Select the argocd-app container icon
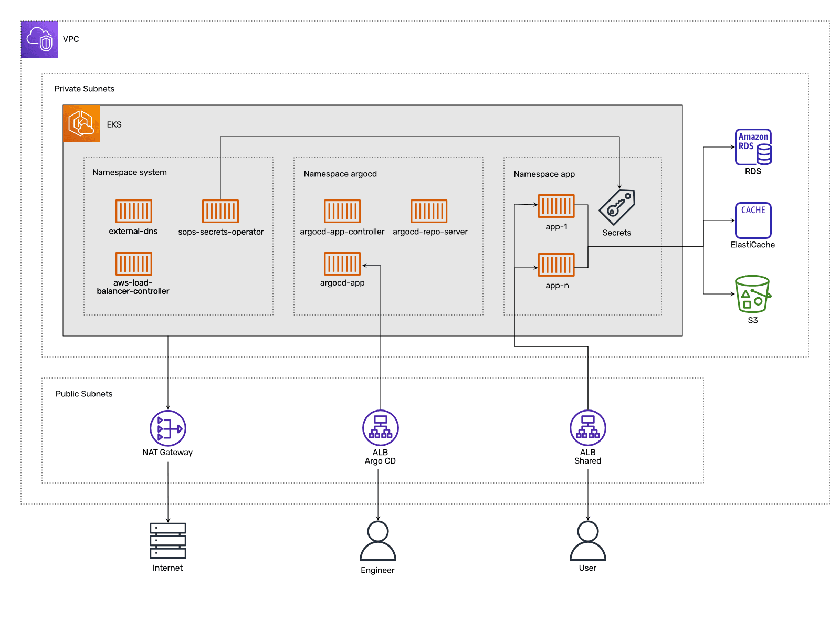The height and width of the screenshot is (630, 840). 342,264
